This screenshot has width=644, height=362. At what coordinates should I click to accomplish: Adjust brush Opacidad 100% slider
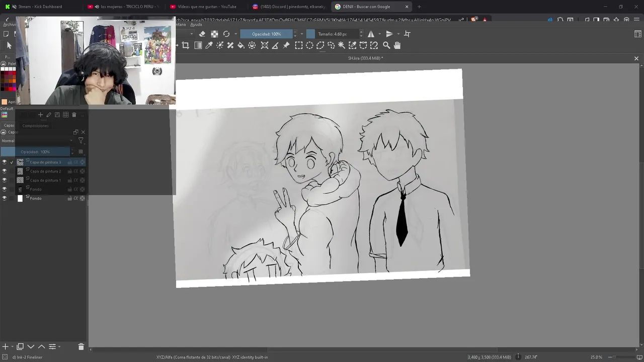267,34
